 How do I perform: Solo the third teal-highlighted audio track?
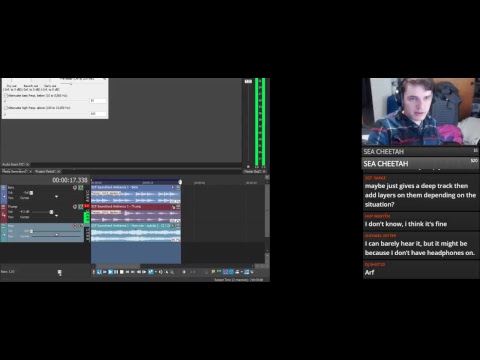click(80, 226)
